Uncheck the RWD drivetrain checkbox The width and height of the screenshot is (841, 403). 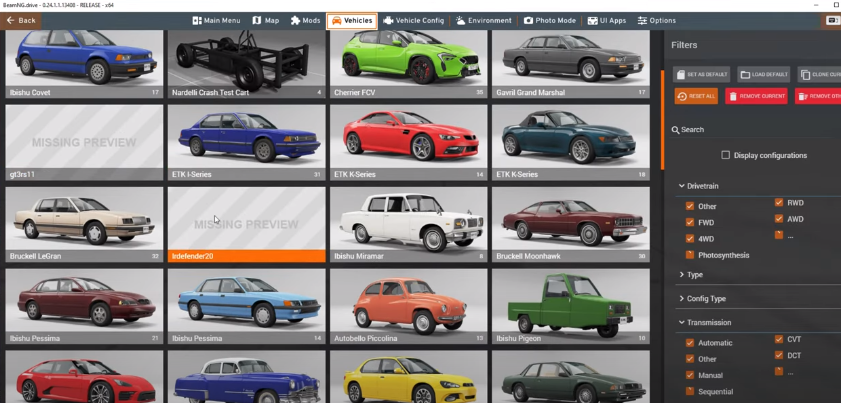point(779,203)
